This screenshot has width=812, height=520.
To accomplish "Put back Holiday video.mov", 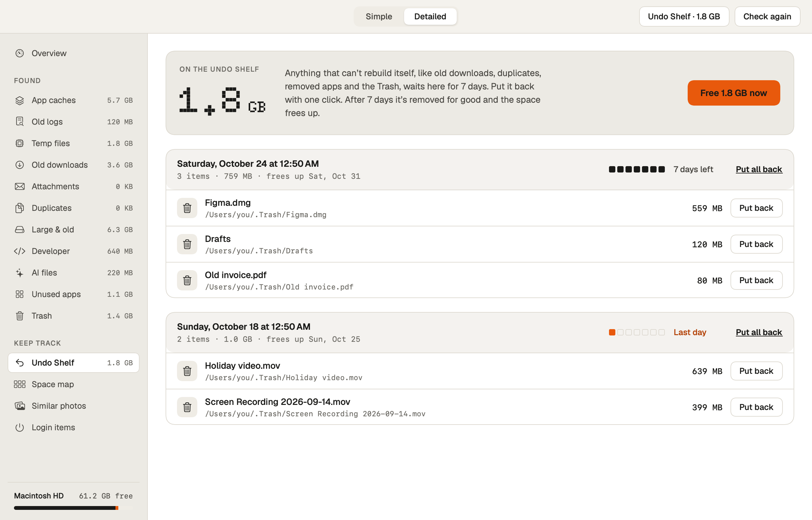I will tap(756, 371).
